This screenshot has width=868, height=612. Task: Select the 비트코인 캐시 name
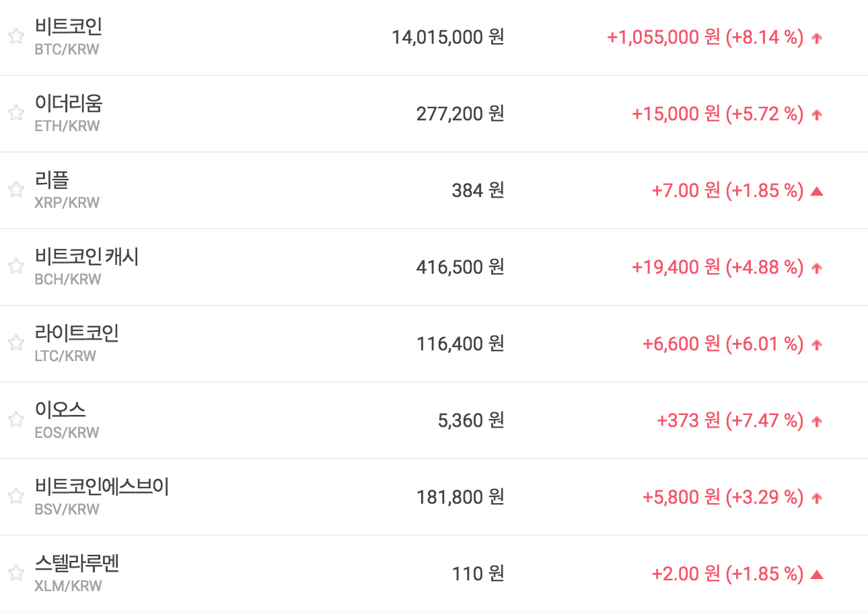[x=86, y=257]
